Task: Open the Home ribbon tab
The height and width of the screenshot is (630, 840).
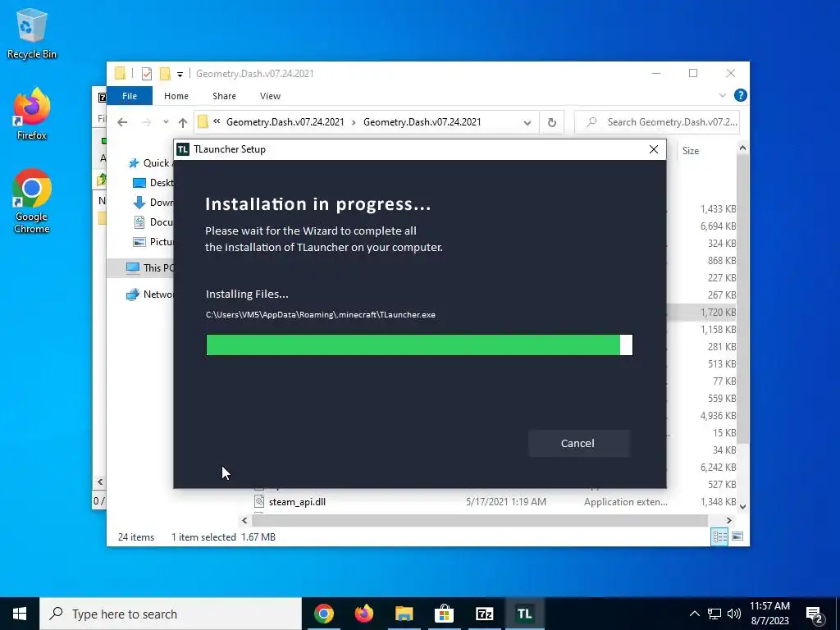Action: (176, 96)
